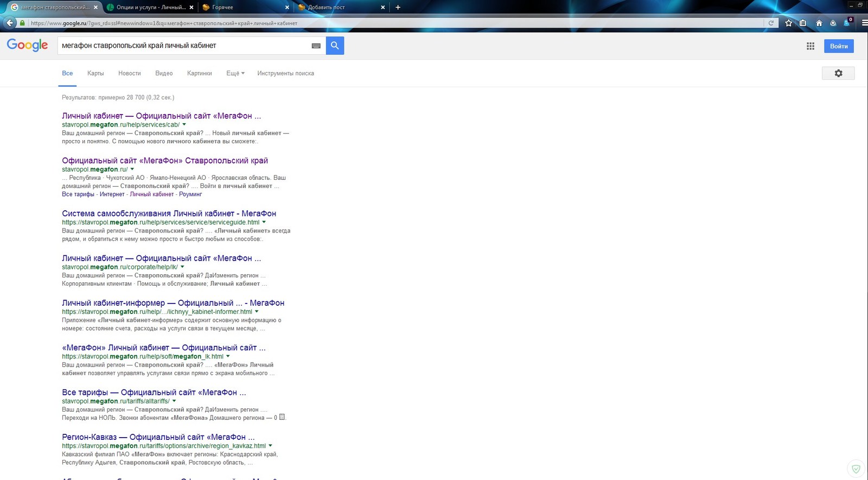
Task: Expand arrow next to stavropol.megafon.ru/help/services/cab/
Action: (x=184, y=125)
